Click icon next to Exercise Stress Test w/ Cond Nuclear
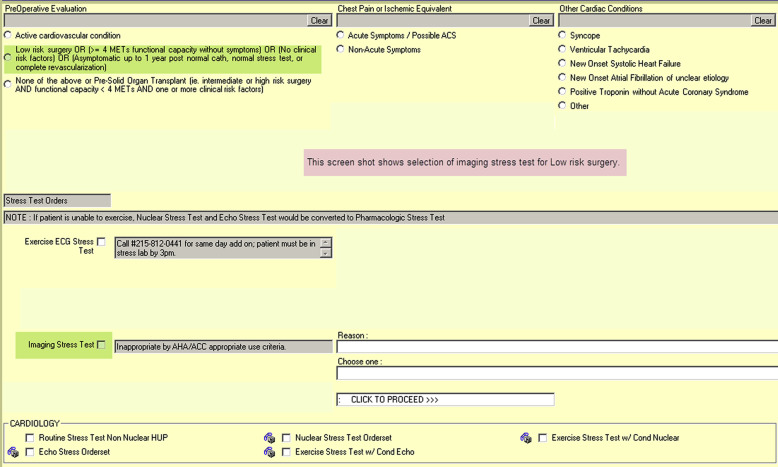The image size is (778, 467). [526, 438]
